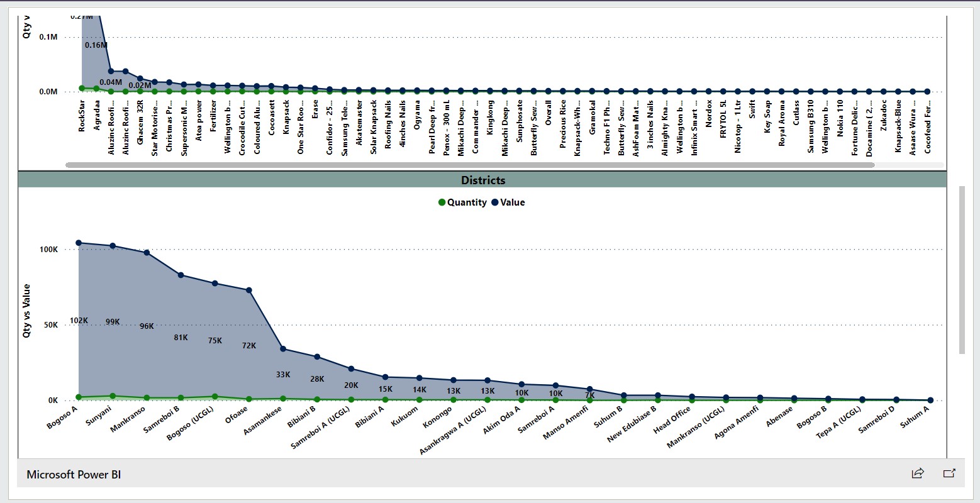Screen dimensions: 980x503
Task: Click the Asamankese axis label
Action: [x=263, y=421]
